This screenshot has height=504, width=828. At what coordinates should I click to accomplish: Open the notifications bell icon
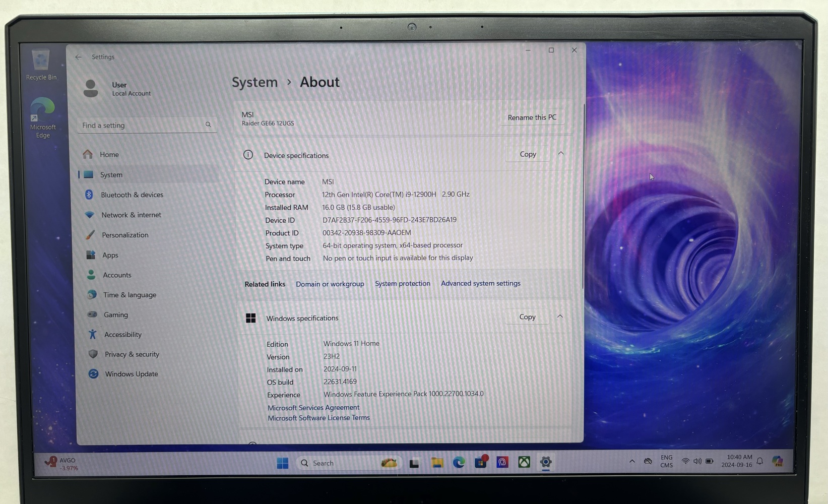(760, 461)
